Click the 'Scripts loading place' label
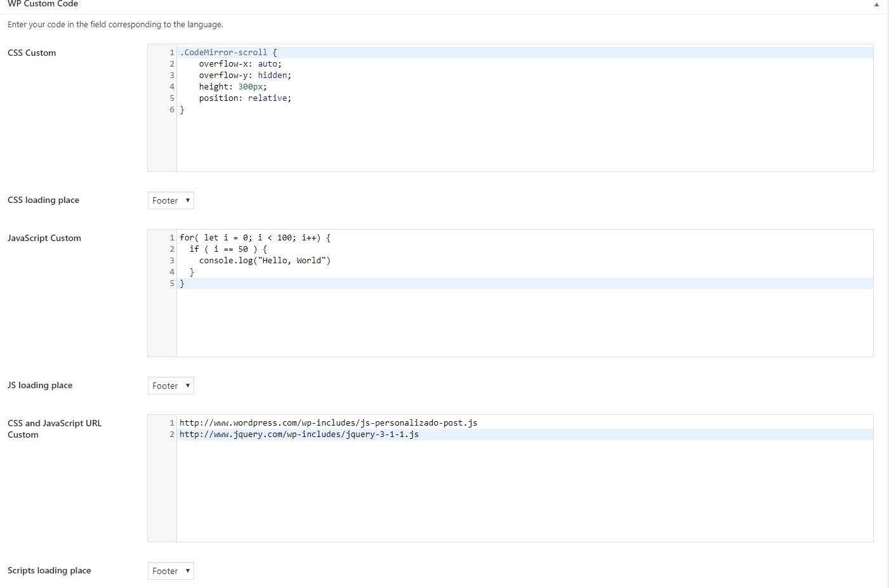 [49, 570]
